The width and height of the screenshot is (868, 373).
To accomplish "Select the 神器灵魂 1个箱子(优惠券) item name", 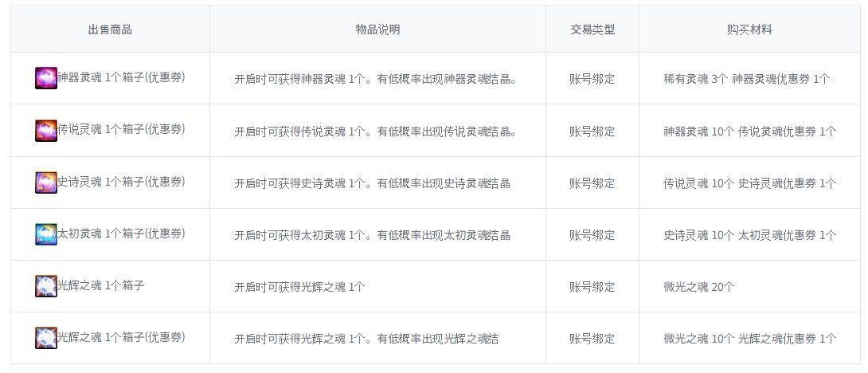I will click(x=121, y=77).
